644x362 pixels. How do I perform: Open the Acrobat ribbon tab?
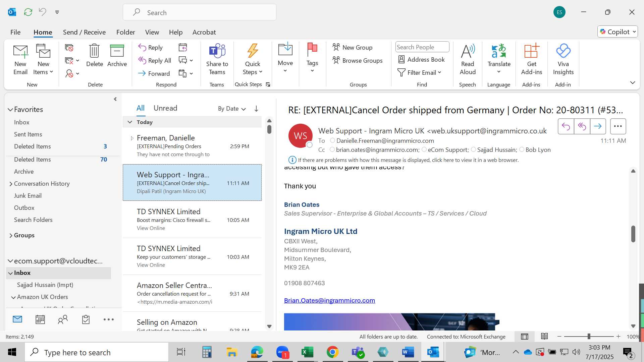204,32
